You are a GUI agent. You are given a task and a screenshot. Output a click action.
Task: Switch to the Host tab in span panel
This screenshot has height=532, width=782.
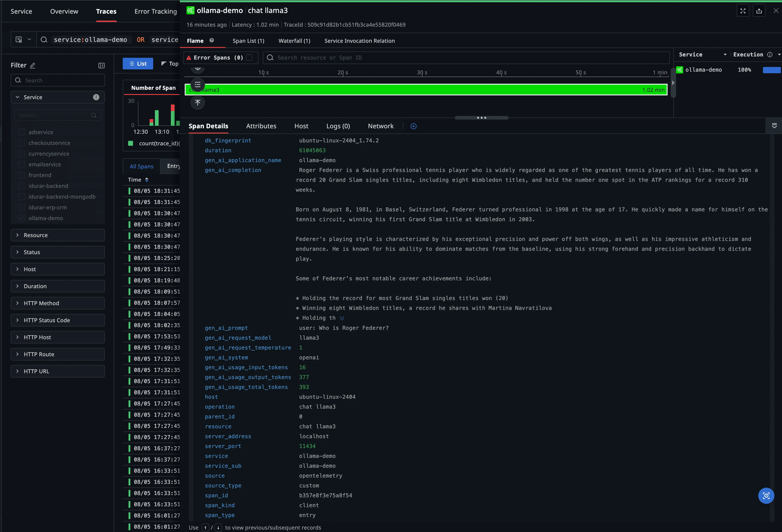point(301,126)
